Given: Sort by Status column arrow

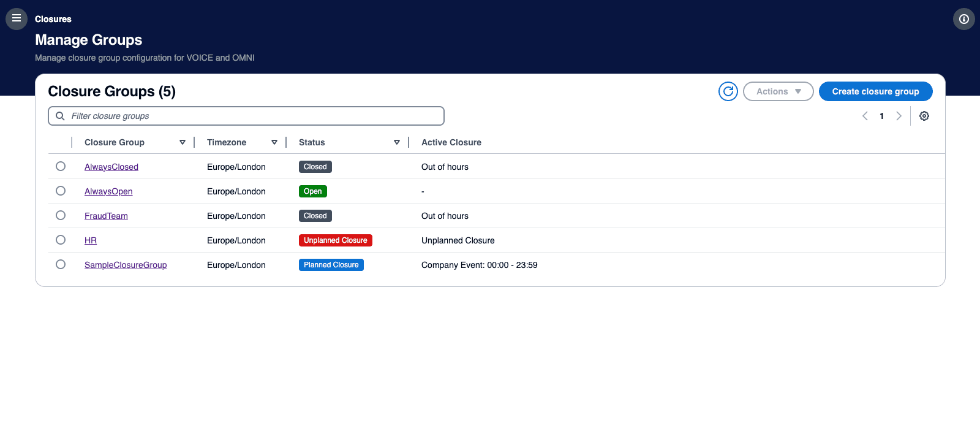Looking at the screenshot, I should 397,142.
